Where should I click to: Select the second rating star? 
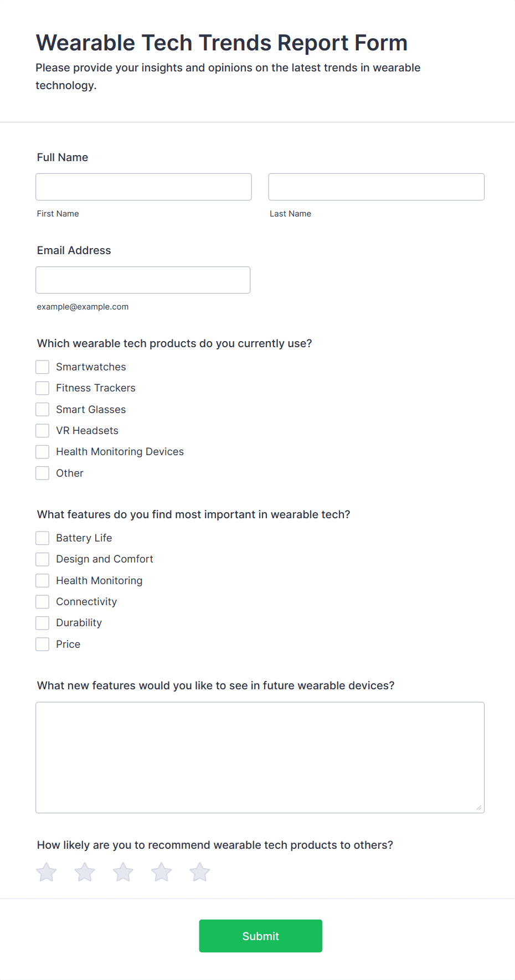[85, 872]
